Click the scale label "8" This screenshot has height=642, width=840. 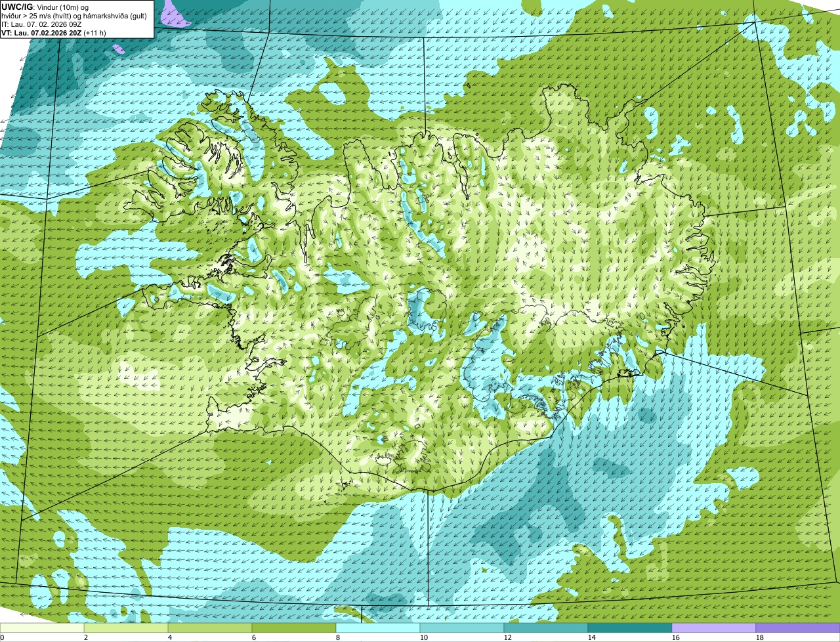pos(338,637)
